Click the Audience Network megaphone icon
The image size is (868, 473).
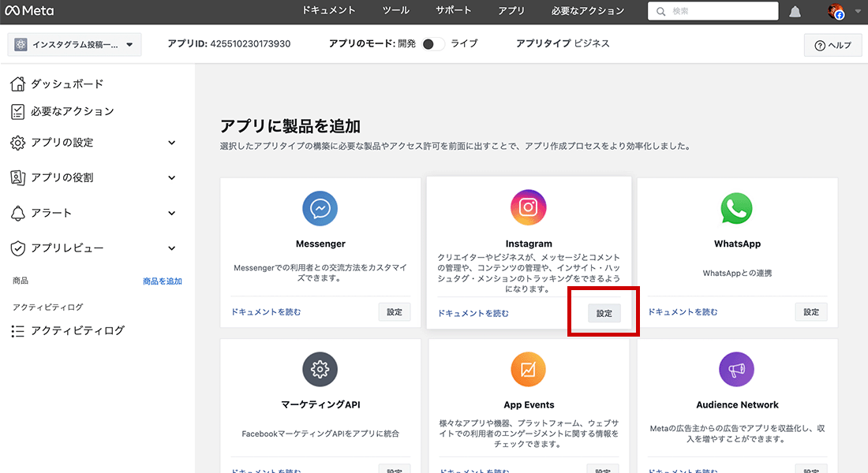[736, 369]
